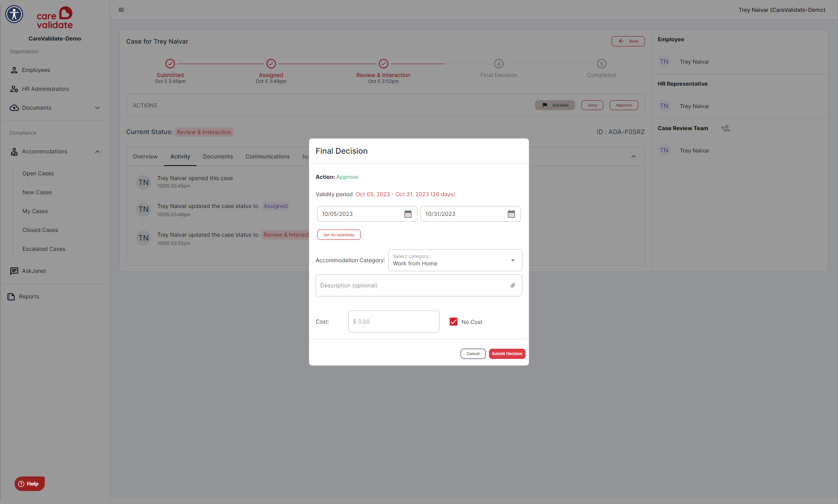The height and width of the screenshot is (504, 838).
Task: Click the Help button
Action: (x=29, y=484)
